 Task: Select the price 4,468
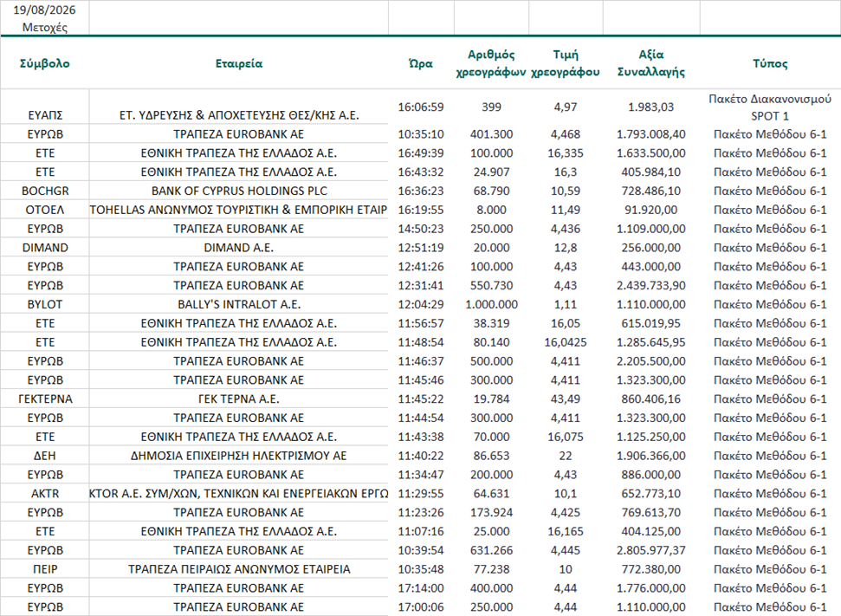click(x=566, y=134)
